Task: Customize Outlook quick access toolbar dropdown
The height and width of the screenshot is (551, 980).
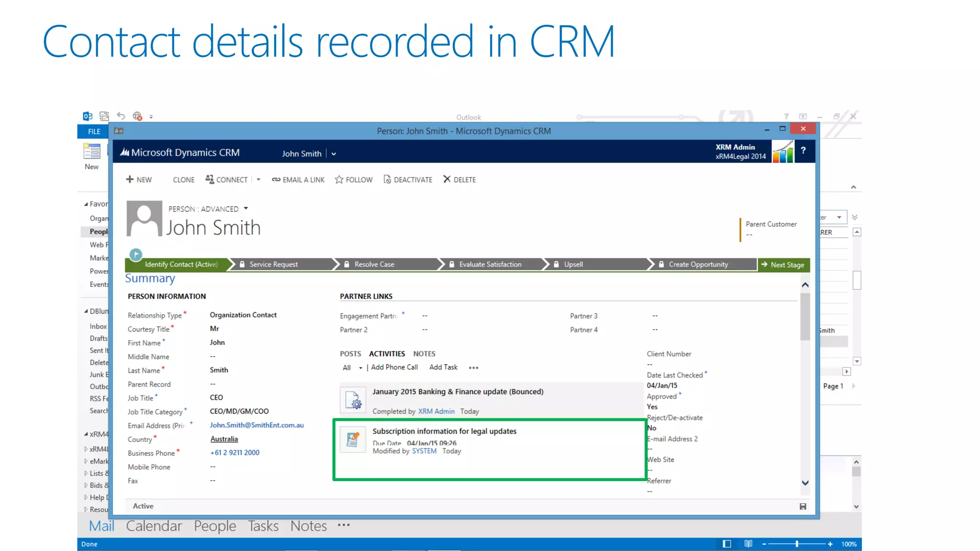Action: click(x=151, y=117)
